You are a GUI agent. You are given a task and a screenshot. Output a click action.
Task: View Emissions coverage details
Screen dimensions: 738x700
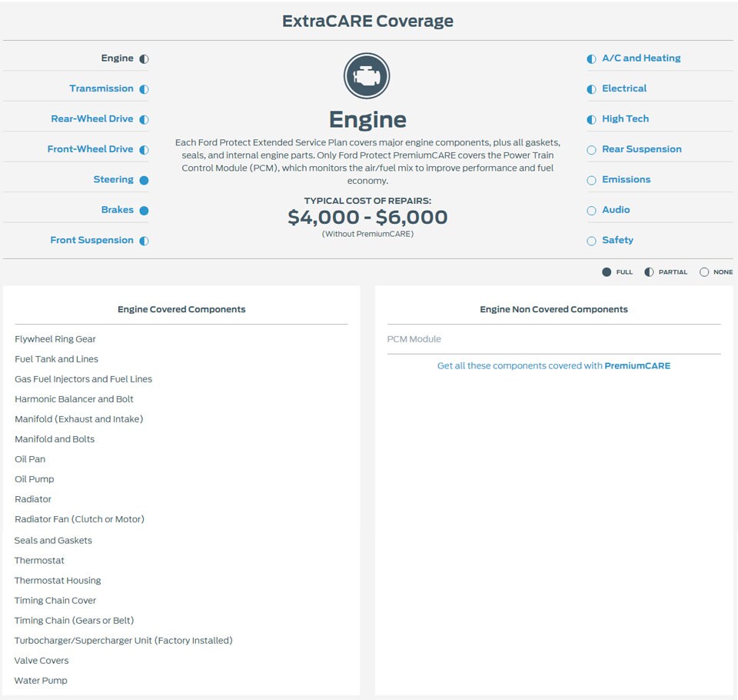(x=626, y=179)
